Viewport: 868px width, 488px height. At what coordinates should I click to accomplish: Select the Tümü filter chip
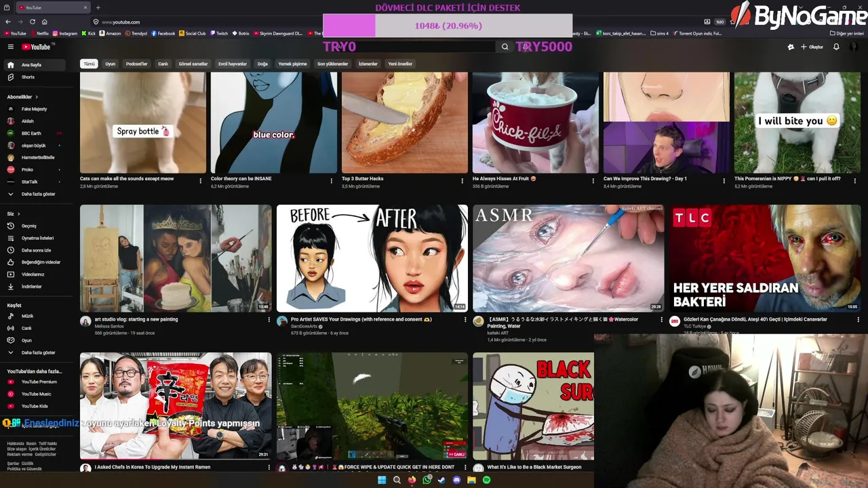89,64
